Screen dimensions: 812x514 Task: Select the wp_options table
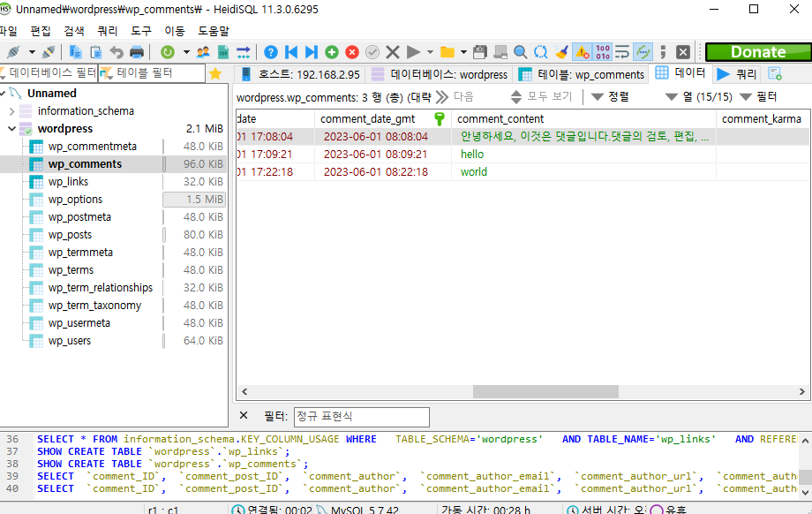pyautogui.click(x=76, y=199)
